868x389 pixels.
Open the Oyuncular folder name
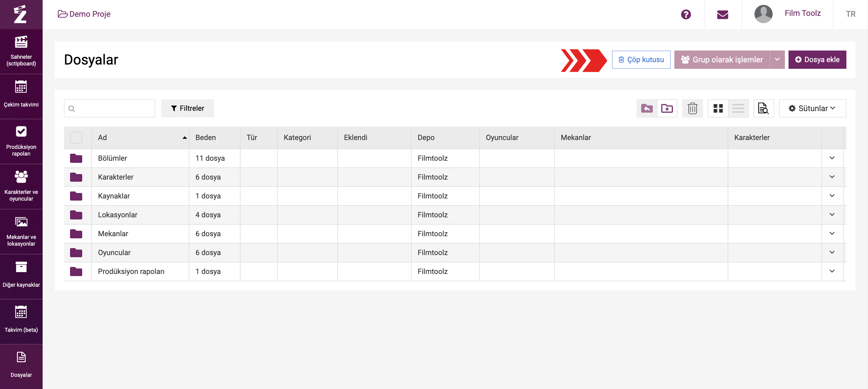click(x=114, y=253)
